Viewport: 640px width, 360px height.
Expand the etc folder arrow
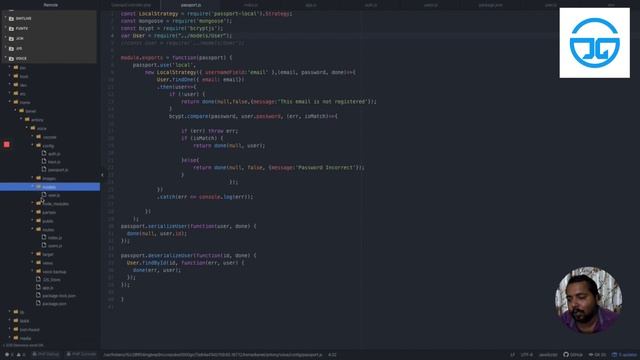pos(10,93)
